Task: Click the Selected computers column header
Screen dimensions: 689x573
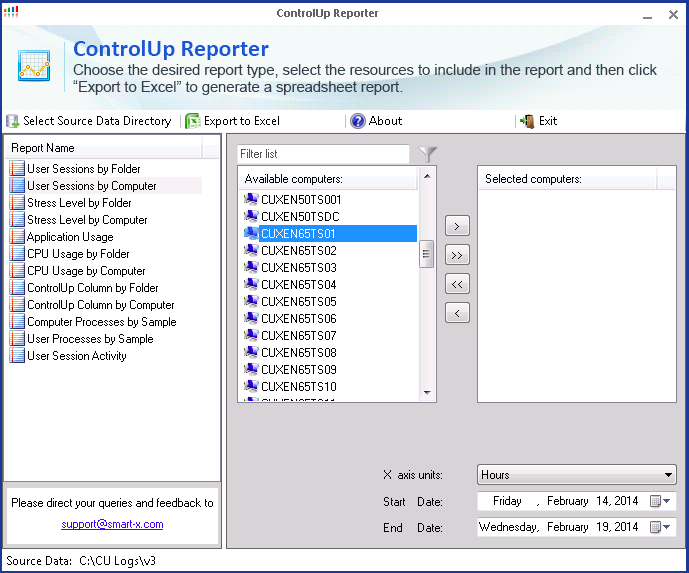Action: click(x=567, y=179)
